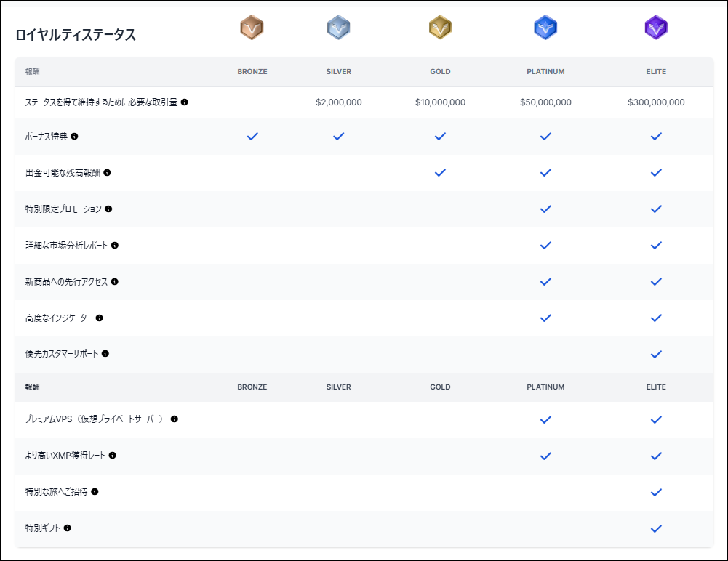728x561 pixels.
Task: Click the Bronze status badge icon
Action: 252,28
